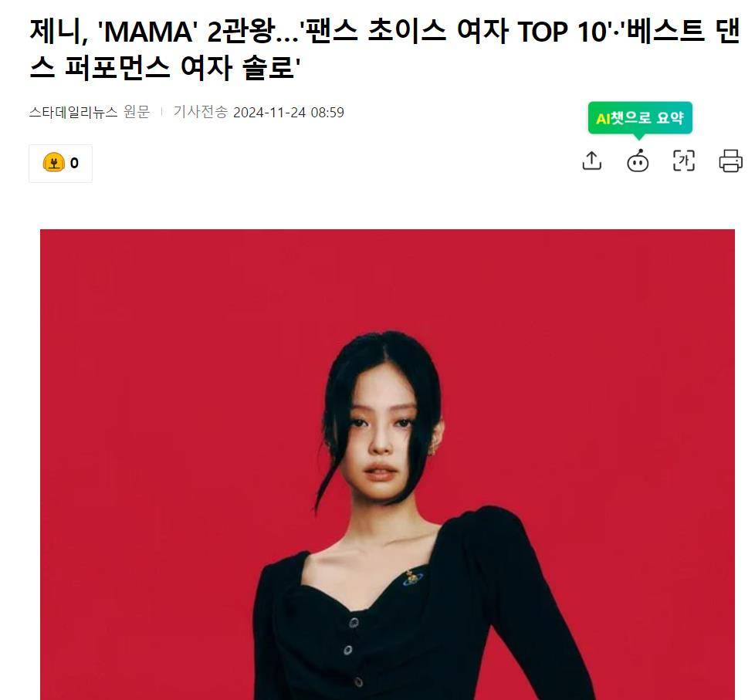Click the divider between 원문 and 기사전송
This screenshot has height=700, width=755.
[x=162, y=112]
